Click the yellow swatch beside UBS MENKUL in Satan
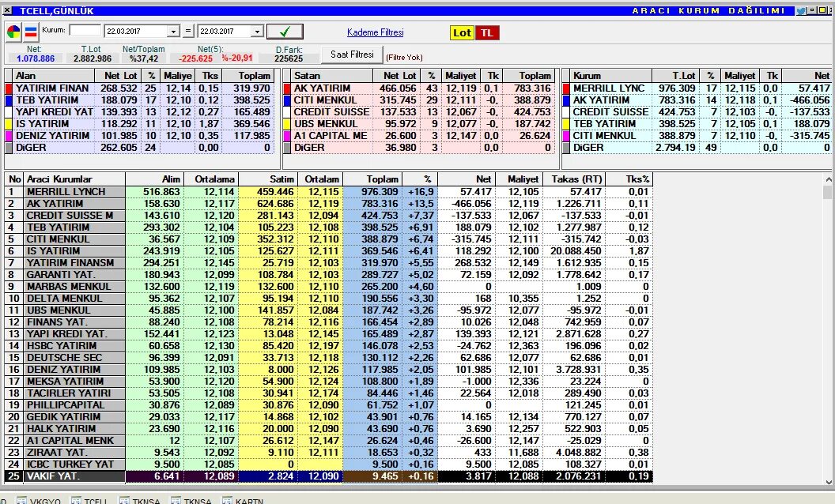This screenshot has height=504, width=835. pyautogui.click(x=287, y=124)
